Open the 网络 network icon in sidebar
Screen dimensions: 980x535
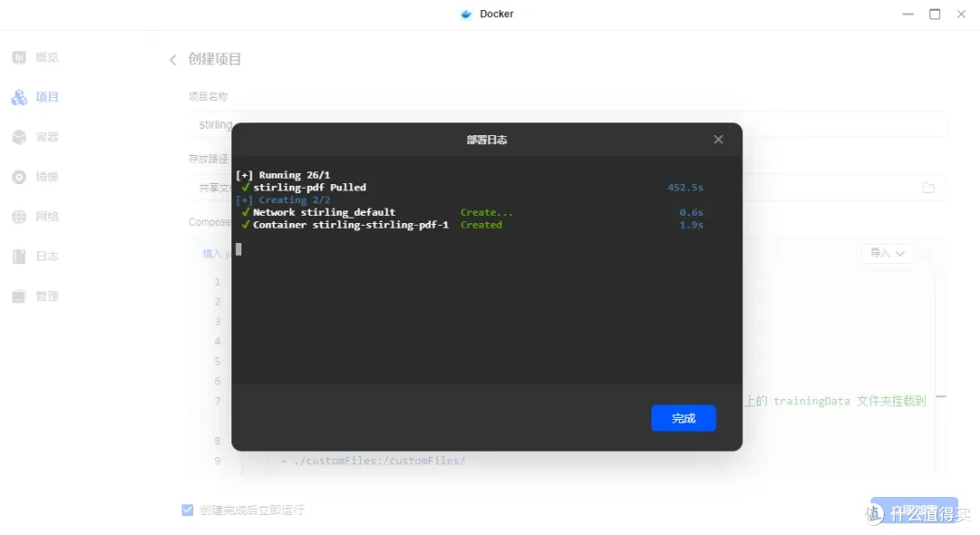(19, 217)
